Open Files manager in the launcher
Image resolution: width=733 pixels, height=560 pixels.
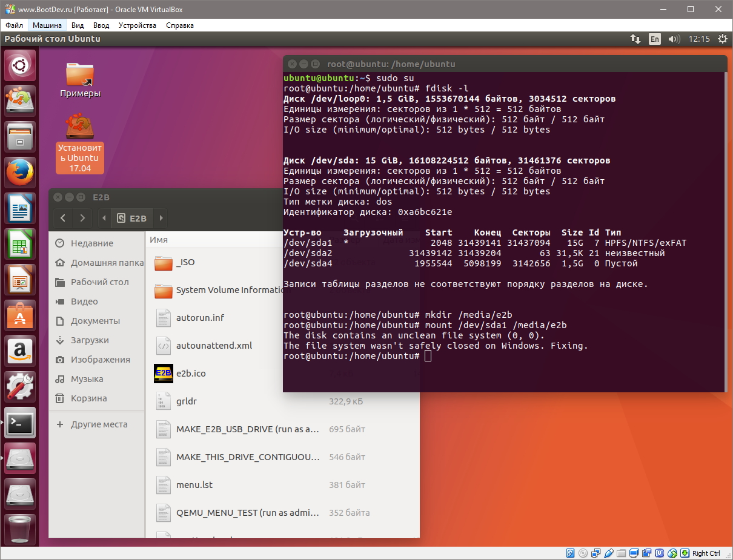(x=21, y=136)
